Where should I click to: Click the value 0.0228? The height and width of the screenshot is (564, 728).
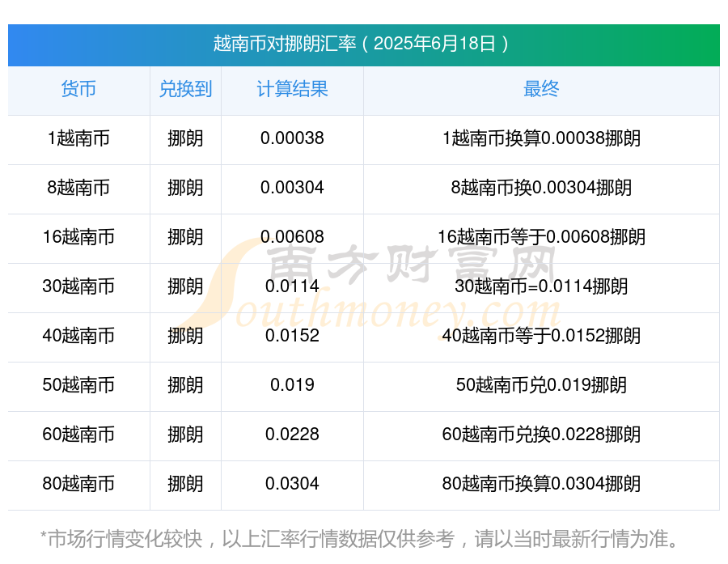point(292,435)
